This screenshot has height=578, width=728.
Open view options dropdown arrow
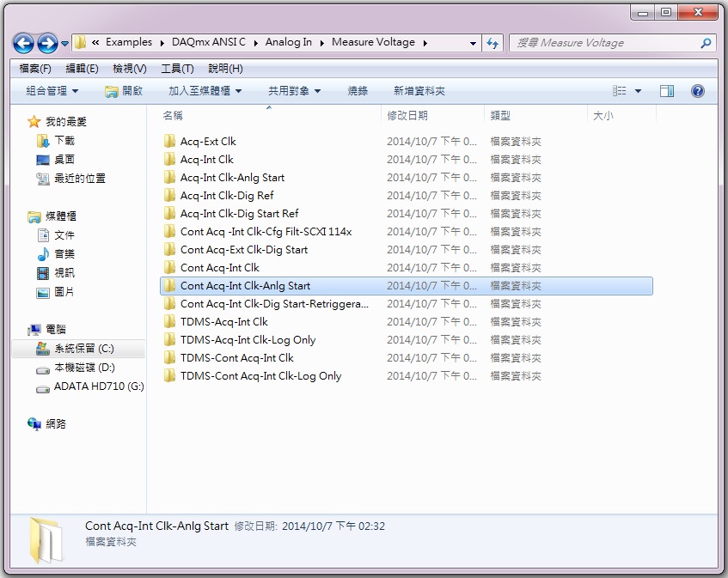(638, 91)
